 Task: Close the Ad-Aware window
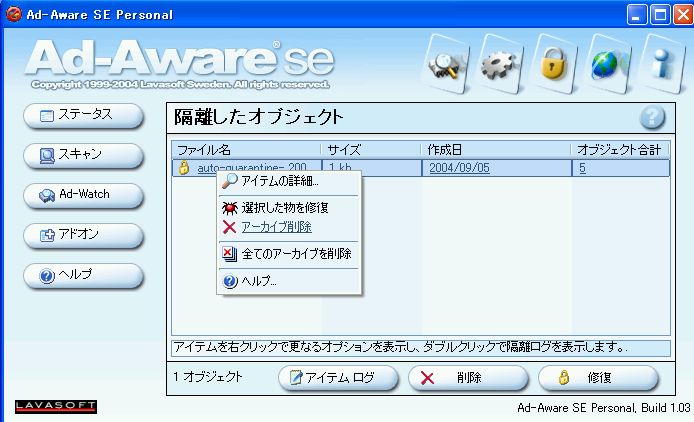(683, 15)
